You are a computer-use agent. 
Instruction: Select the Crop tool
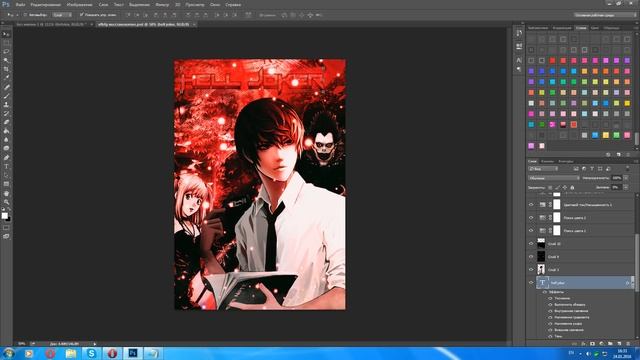click(6, 69)
